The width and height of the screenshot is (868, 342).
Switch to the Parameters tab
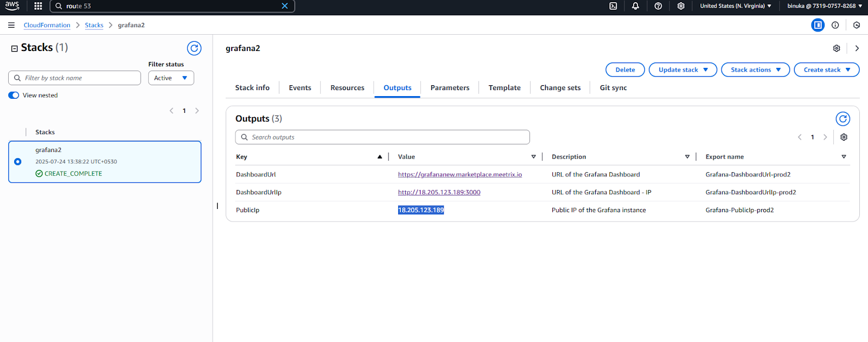pos(450,88)
